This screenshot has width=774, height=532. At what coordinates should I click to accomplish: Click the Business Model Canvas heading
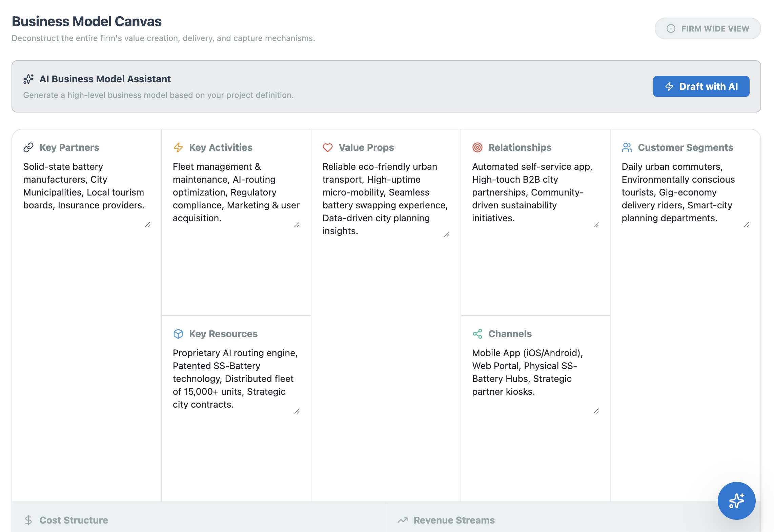tap(87, 21)
